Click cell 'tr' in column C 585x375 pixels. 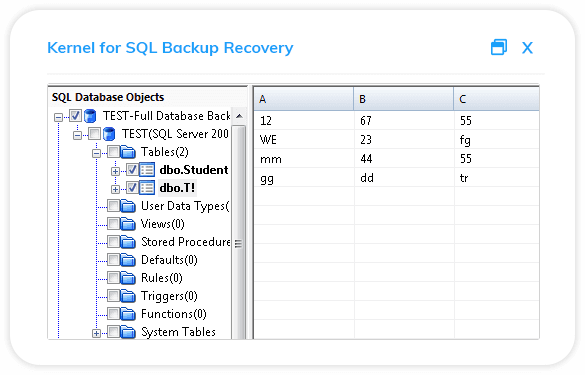[497, 178]
